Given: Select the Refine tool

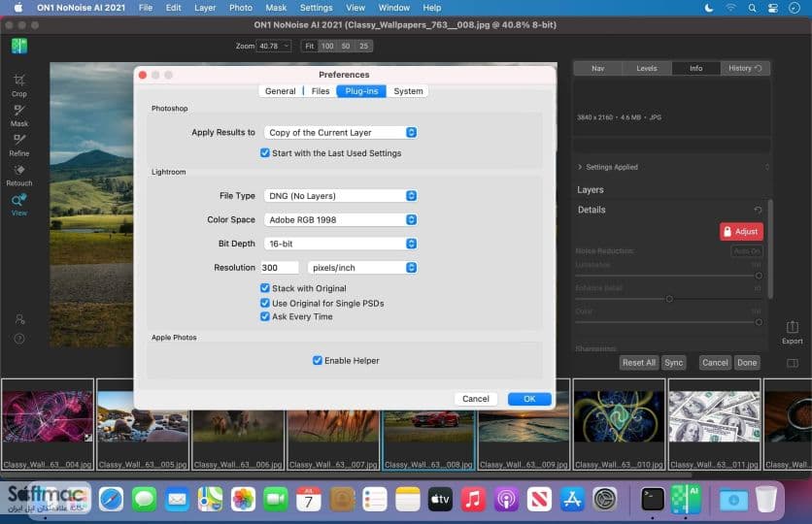Looking at the screenshot, I should [19, 146].
